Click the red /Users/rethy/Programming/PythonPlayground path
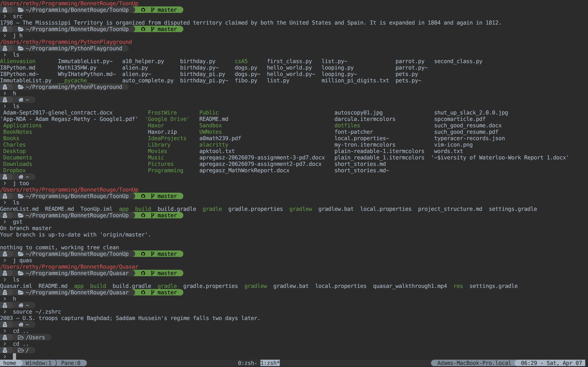Viewport: 588px width, 367px height. (x=66, y=42)
